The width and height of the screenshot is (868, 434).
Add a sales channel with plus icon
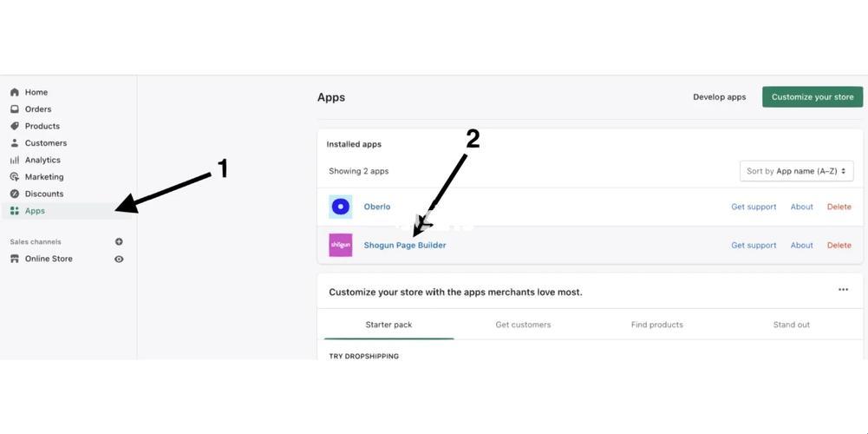[x=119, y=241]
